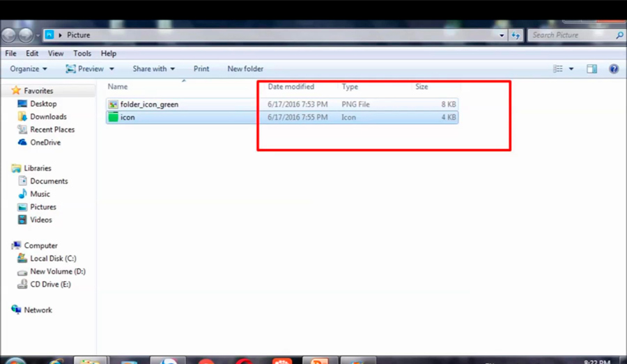Click the Back navigation arrow button
Viewport: 627px width, 364px height.
tap(10, 35)
